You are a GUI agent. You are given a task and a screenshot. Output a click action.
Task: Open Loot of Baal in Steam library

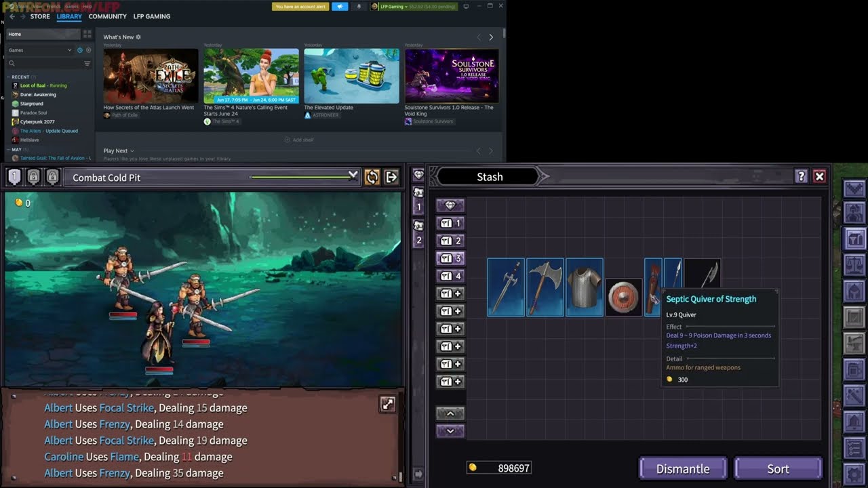(43, 85)
